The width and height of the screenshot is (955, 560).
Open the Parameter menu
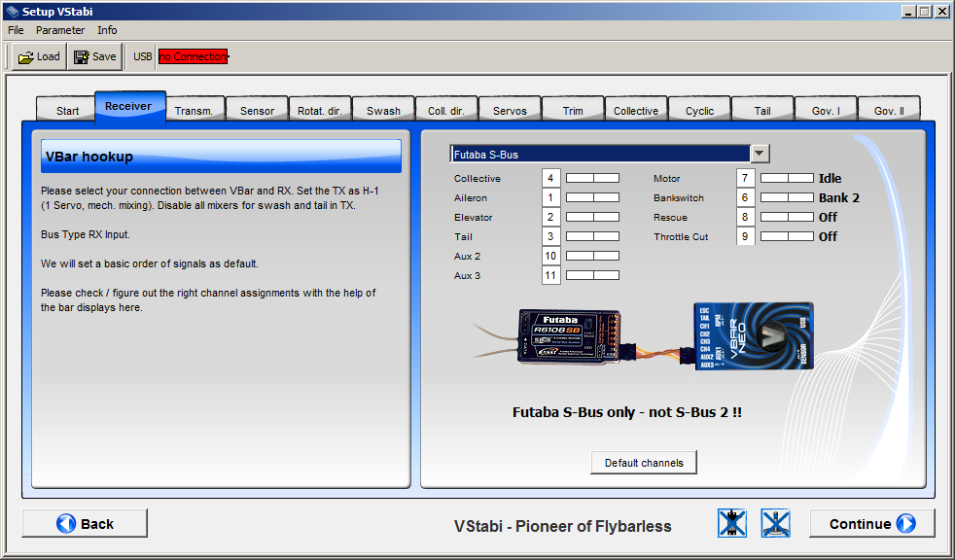click(x=60, y=30)
